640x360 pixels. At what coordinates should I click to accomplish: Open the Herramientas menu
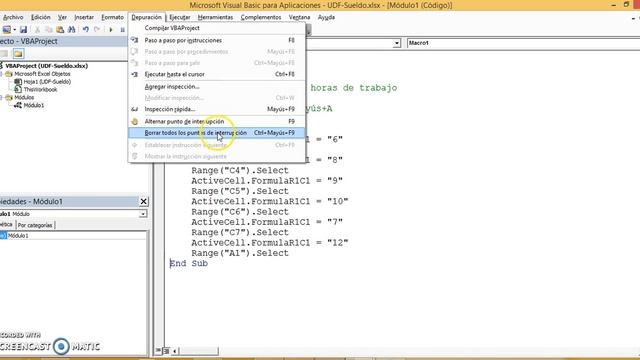tap(215, 17)
